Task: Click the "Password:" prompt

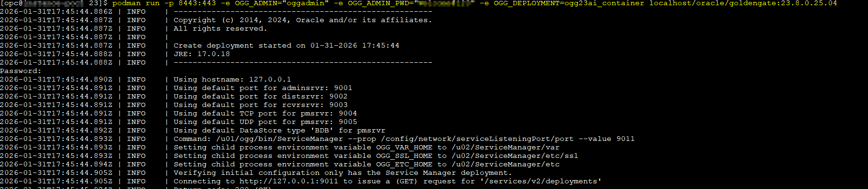Action: pyautogui.click(x=20, y=71)
